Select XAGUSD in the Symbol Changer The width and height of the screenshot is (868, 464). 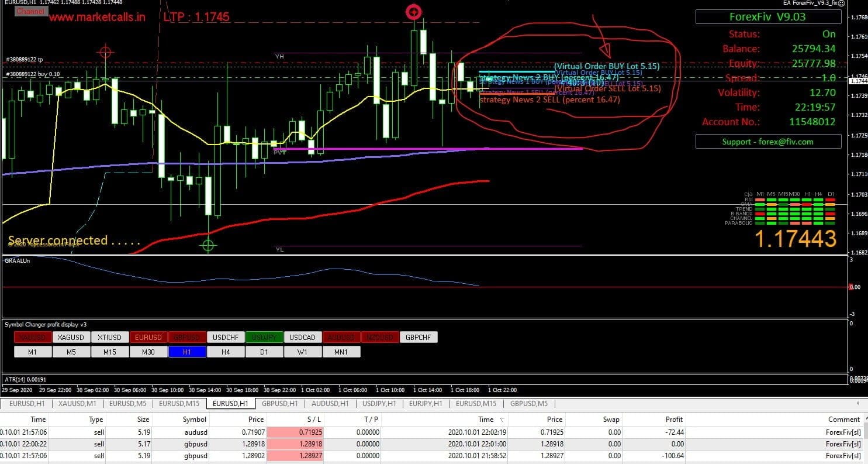[71, 337]
